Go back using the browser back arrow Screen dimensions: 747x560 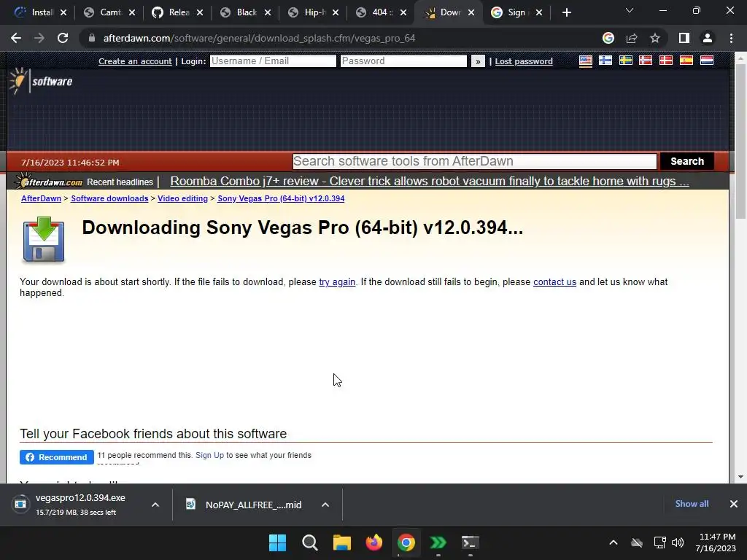coord(16,38)
